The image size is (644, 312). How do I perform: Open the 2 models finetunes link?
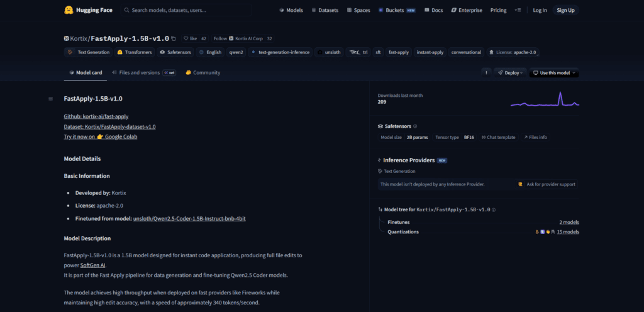click(x=569, y=222)
